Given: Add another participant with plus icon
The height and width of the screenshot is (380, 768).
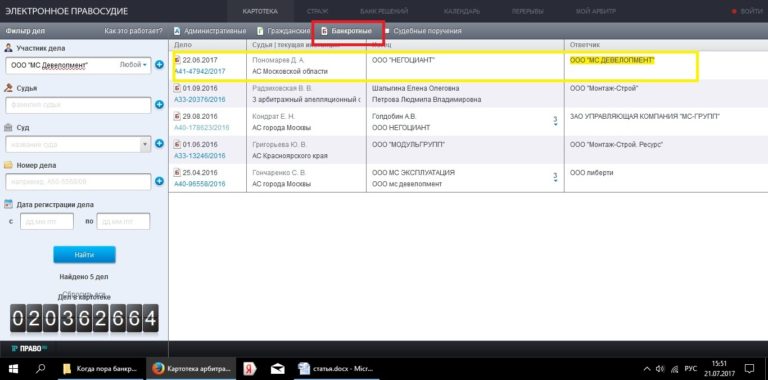Looking at the screenshot, I should 159,65.
